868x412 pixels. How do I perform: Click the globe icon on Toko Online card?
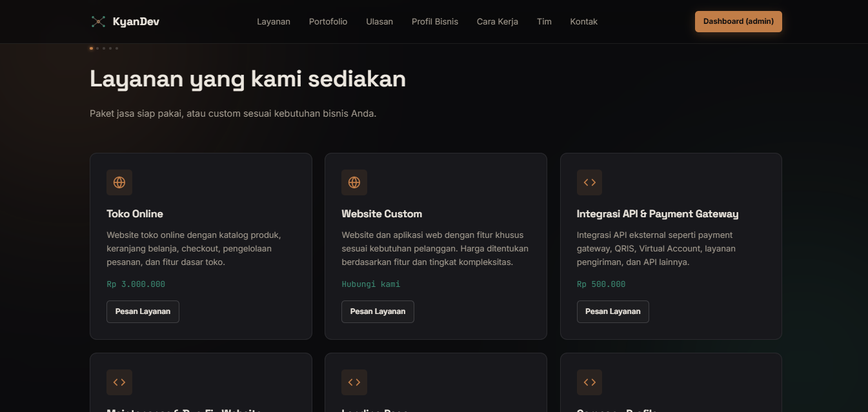click(x=119, y=182)
